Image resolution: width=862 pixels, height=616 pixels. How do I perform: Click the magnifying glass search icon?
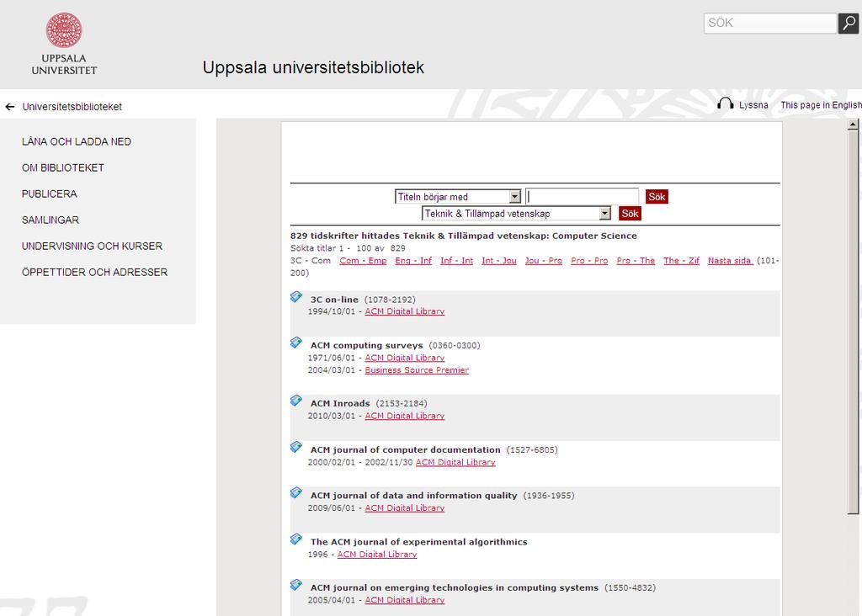[x=849, y=23]
